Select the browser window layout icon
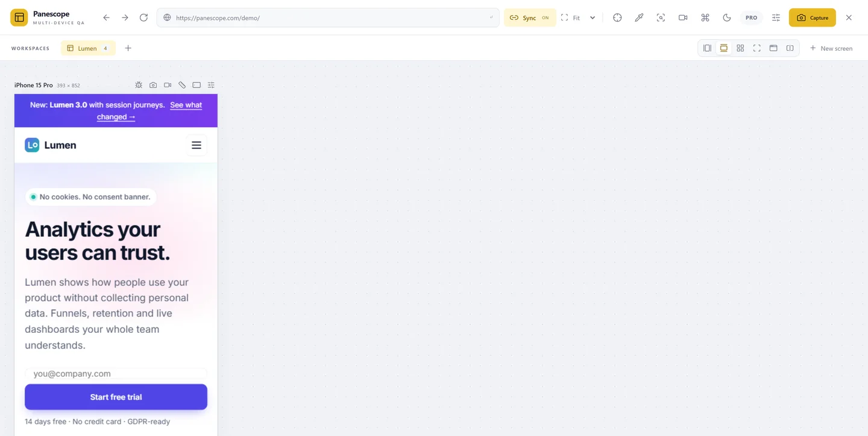 pyautogui.click(x=773, y=48)
